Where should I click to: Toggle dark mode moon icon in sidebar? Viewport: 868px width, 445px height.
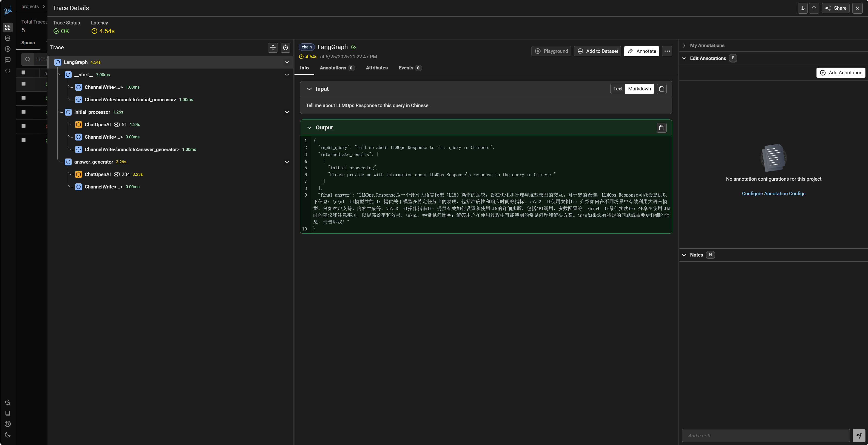point(8,435)
